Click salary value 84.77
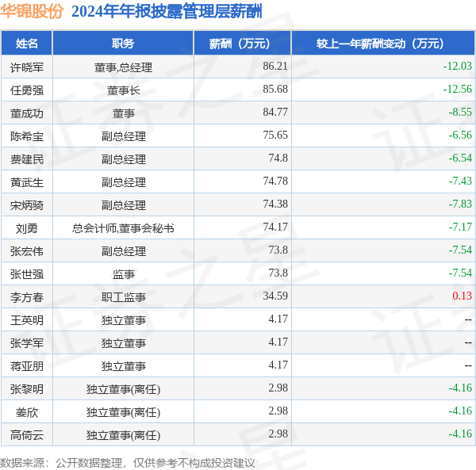The height and width of the screenshot is (470, 476). (275, 112)
